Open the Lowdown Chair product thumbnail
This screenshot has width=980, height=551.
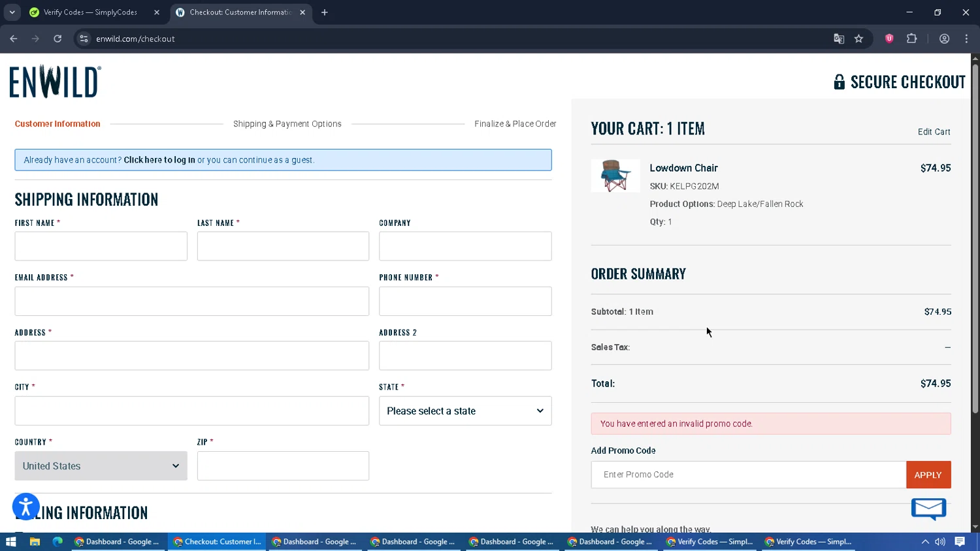tap(615, 176)
